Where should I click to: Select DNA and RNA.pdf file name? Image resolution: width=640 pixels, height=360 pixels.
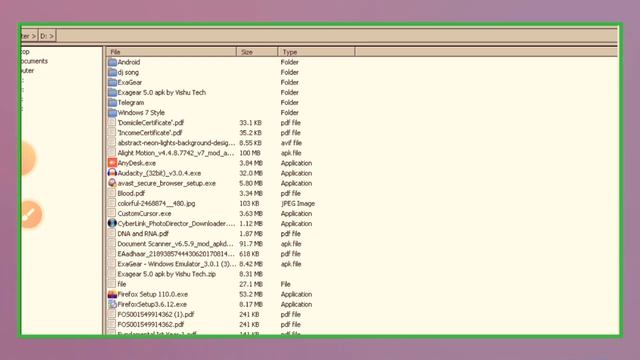tap(143, 233)
